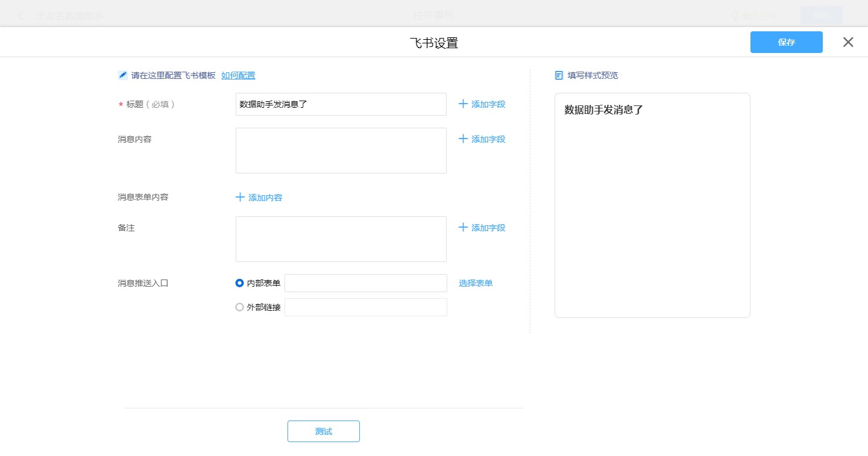Open the 如何配置 help link
This screenshot has height=456, width=868.
(x=238, y=75)
